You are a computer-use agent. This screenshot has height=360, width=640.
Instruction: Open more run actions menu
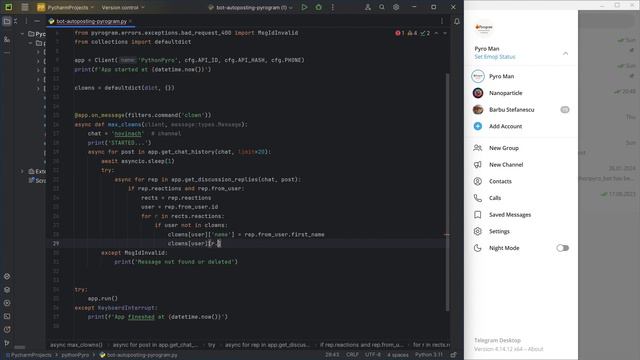click(x=333, y=7)
